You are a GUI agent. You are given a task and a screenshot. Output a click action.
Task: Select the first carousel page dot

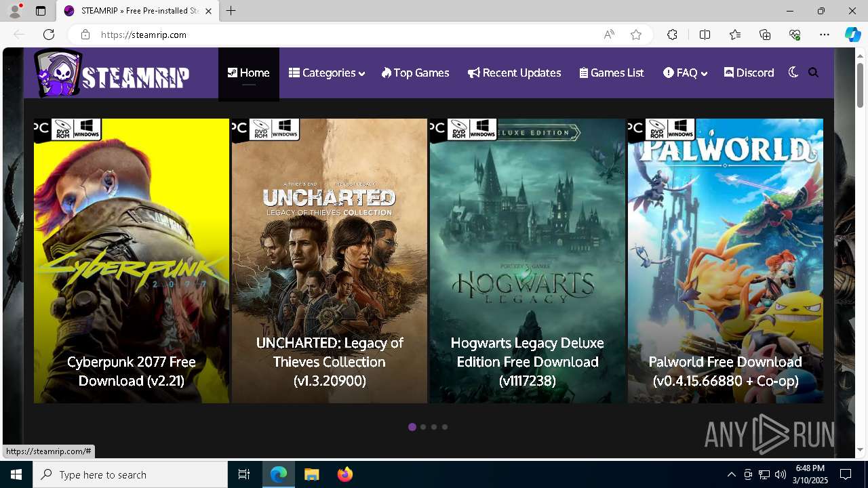pos(412,427)
